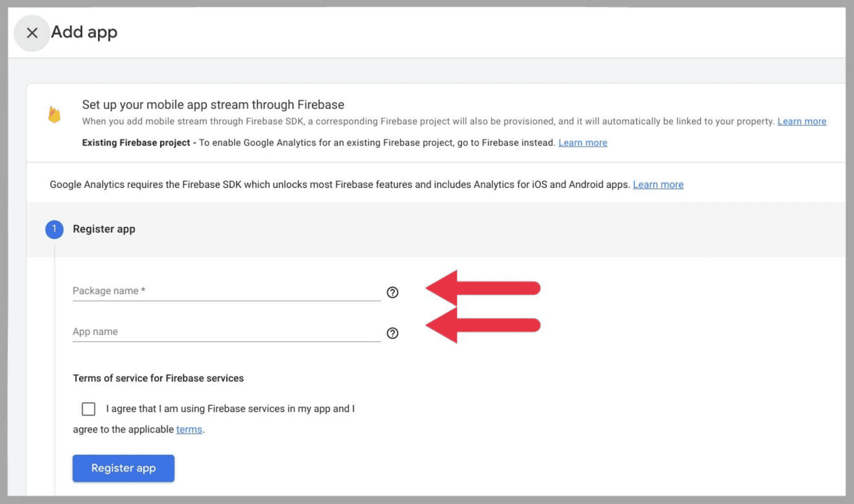Collapse the Register app step header

point(104,229)
